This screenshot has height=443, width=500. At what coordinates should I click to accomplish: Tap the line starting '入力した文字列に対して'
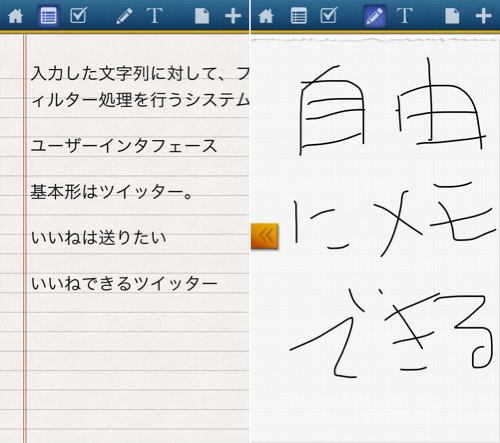tap(140, 73)
